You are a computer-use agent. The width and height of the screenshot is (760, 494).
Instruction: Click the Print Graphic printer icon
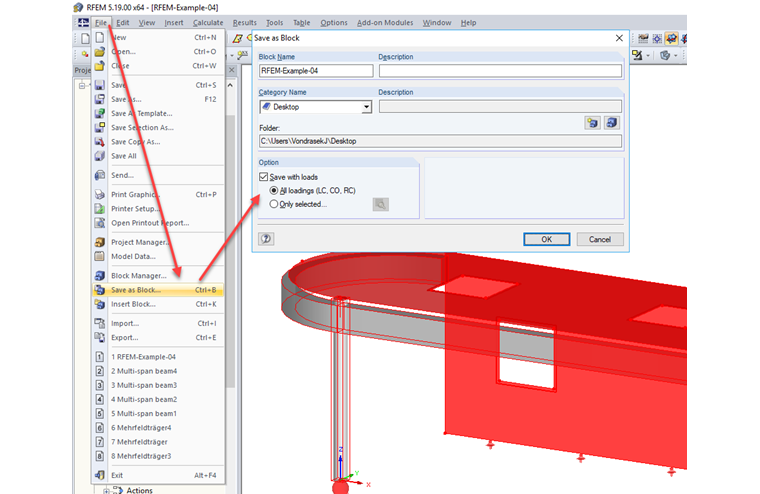[100, 194]
